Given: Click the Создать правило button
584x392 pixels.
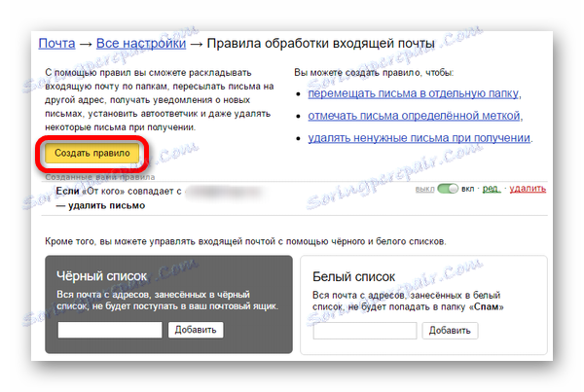Looking at the screenshot, I should (92, 154).
